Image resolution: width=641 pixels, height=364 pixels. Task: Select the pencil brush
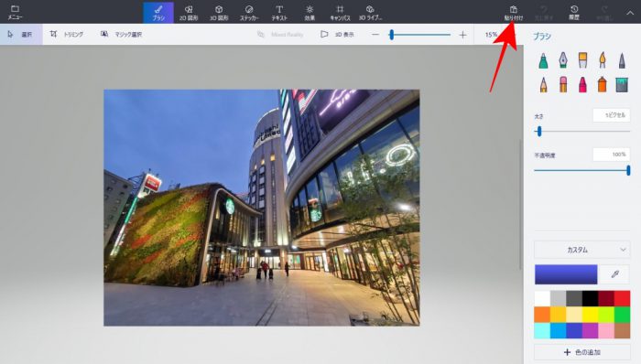543,84
